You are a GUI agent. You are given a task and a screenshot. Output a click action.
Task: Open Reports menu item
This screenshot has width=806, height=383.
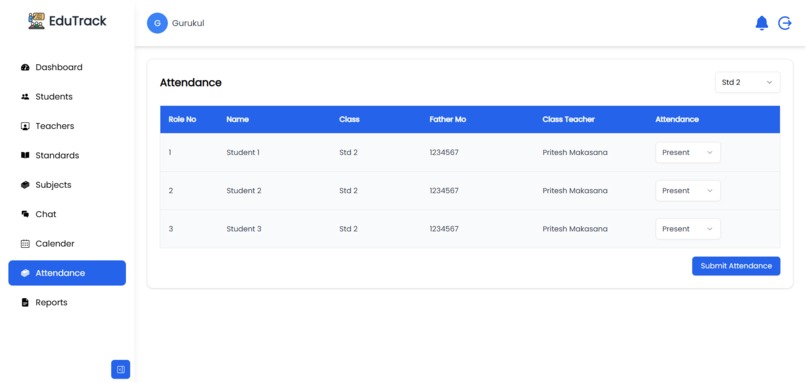(67, 302)
